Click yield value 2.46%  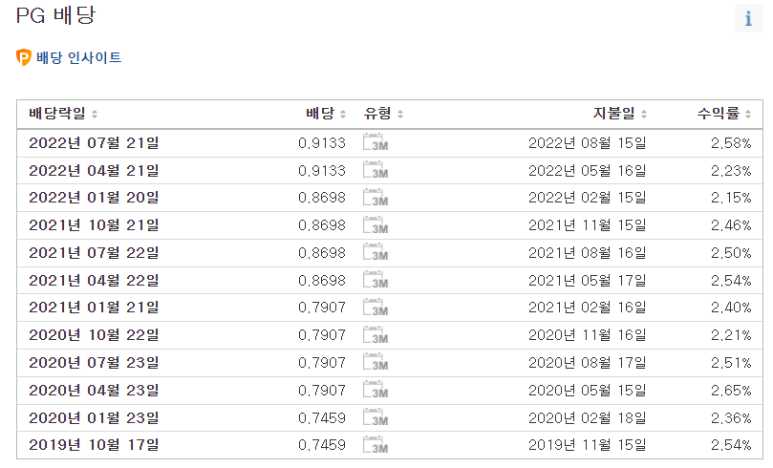point(731,225)
